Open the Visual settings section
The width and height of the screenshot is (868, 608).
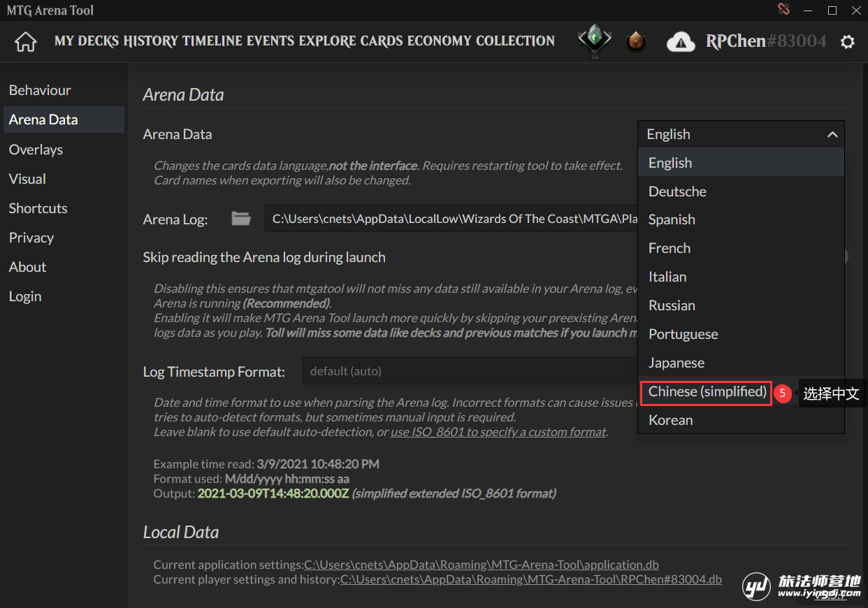click(64, 179)
